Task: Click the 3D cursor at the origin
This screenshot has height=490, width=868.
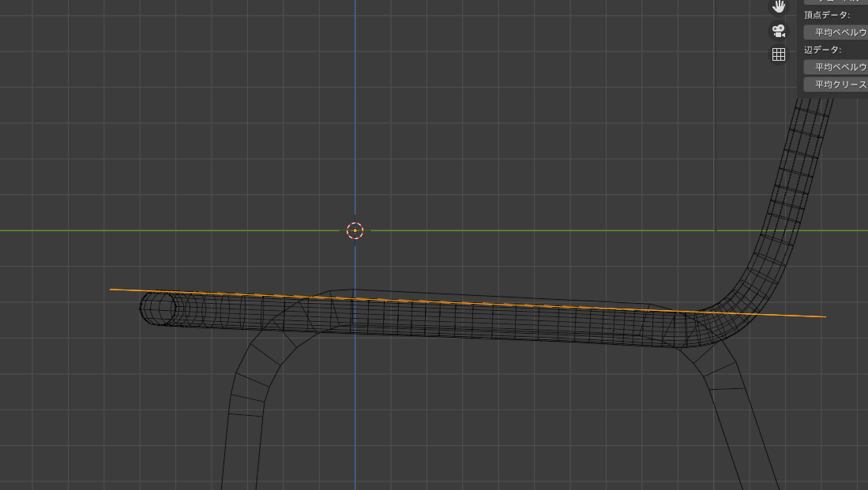Action: 355,230
